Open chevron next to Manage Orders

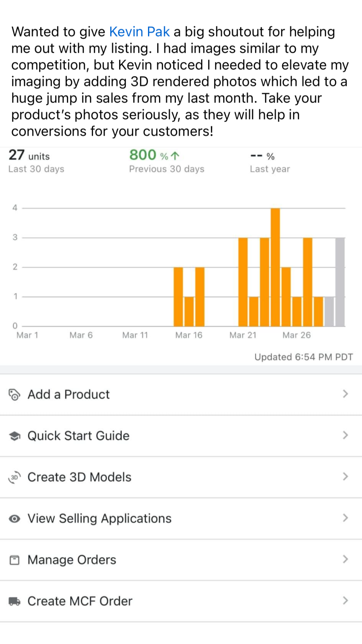tap(345, 559)
